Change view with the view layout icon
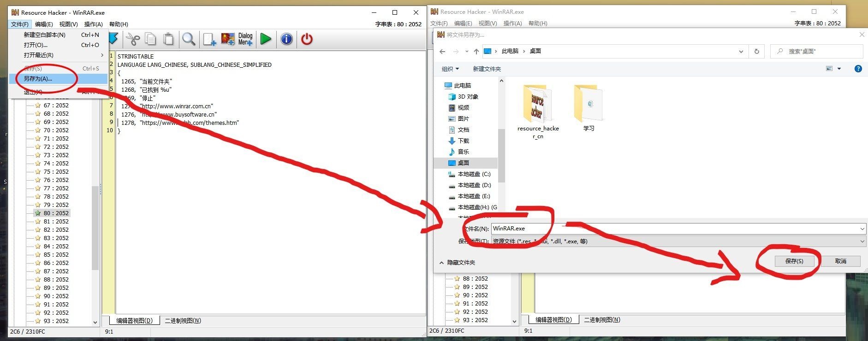Image resolution: width=868 pixels, height=341 pixels. pos(829,69)
